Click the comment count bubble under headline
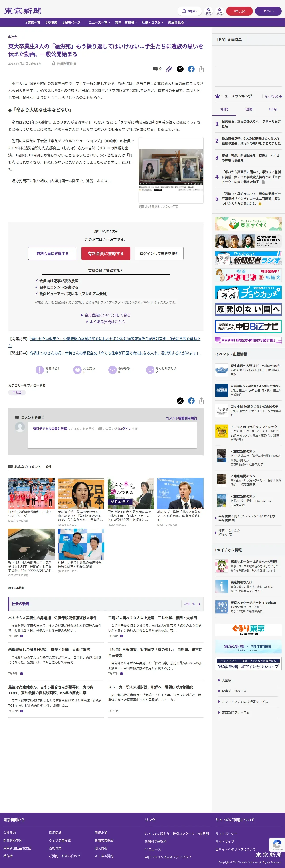 tap(157, 69)
